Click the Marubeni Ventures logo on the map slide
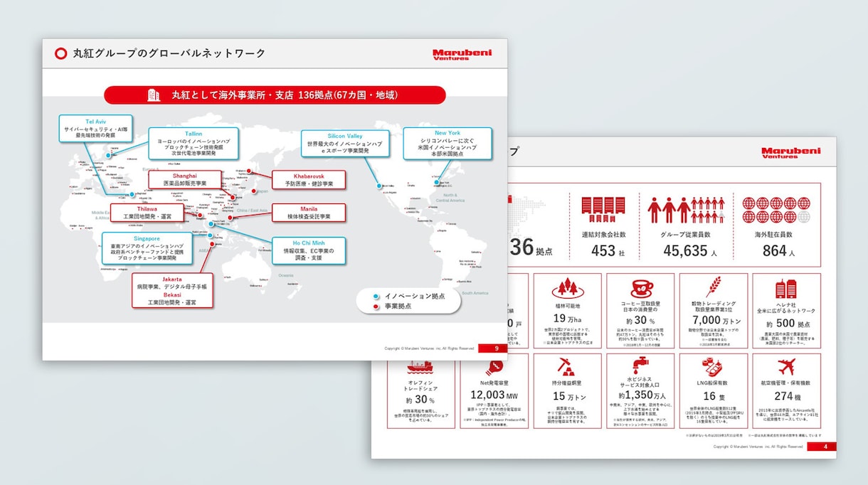Viewport: 868px width, 485px height. tap(462, 54)
